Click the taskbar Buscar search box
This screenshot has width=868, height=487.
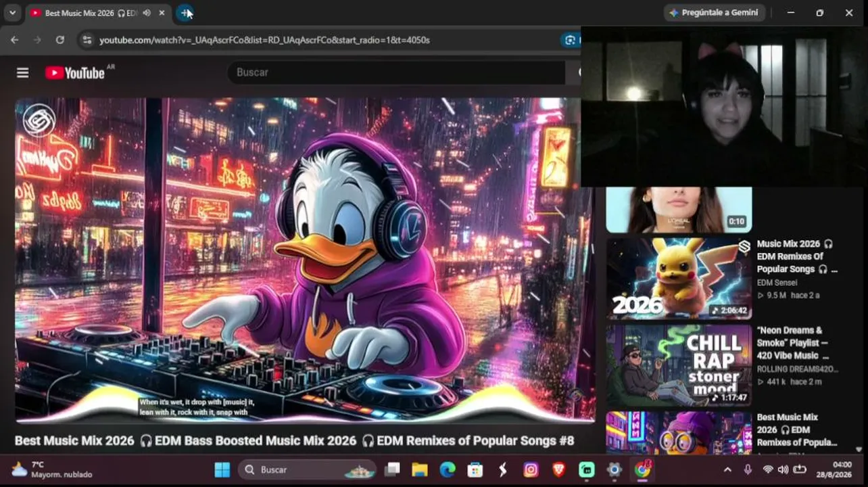(x=308, y=469)
